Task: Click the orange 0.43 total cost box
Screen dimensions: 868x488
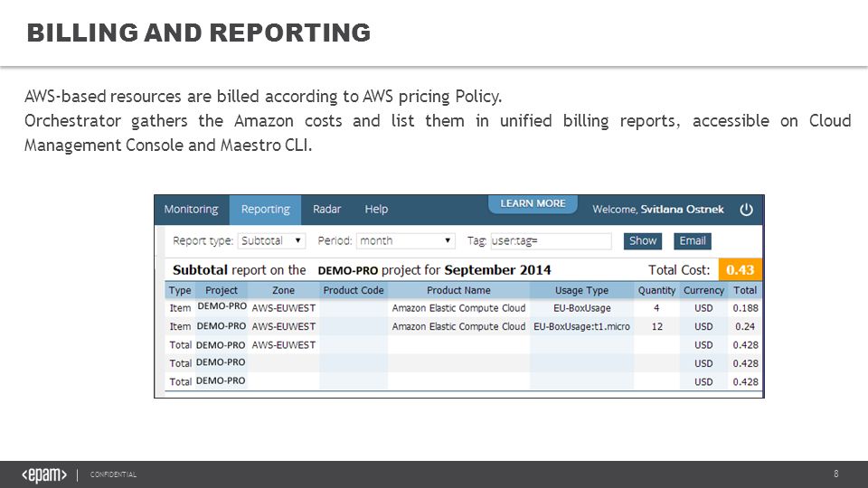Action: coord(741,269)
